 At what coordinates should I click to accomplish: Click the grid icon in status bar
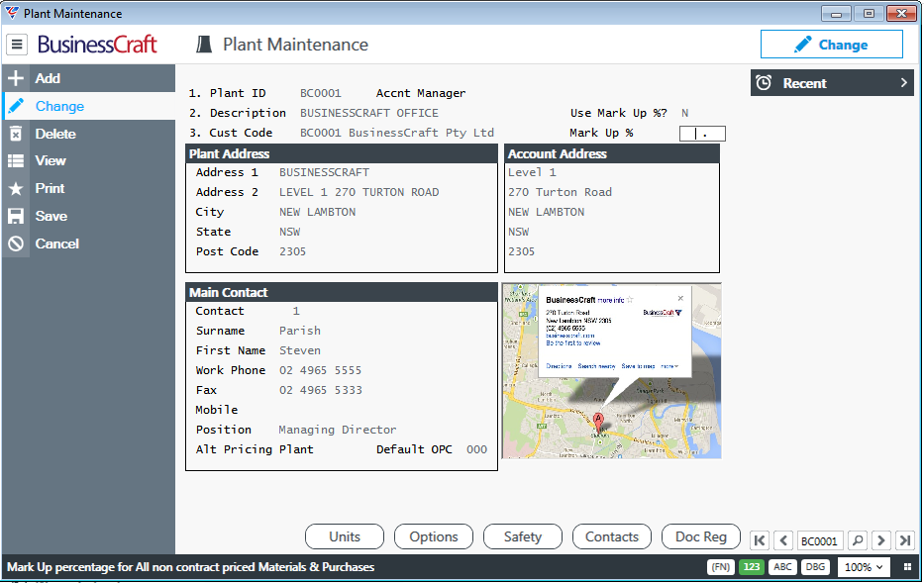[x=907, y=567]
